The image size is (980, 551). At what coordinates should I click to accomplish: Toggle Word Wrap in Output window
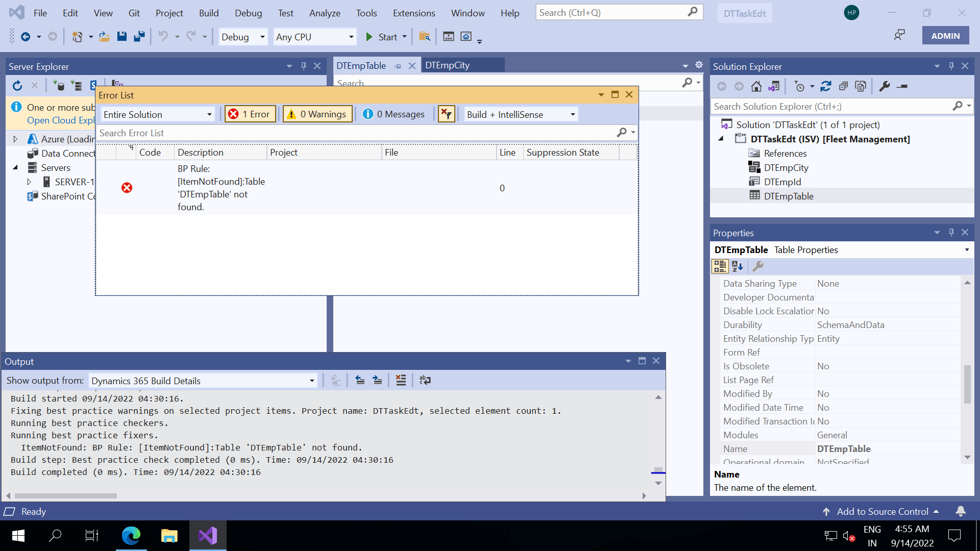[425, 381]
